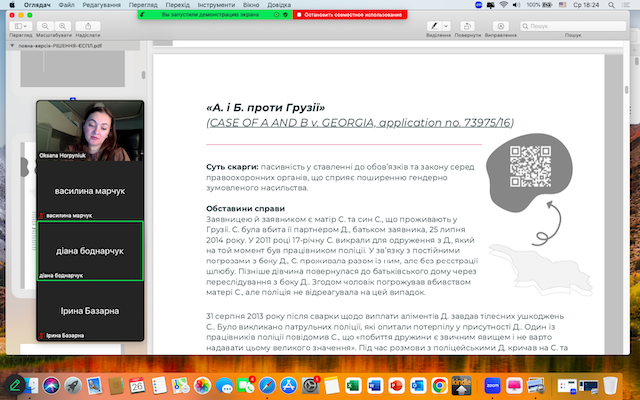
Task: Open App Store from the Dock
Action: (x=289, y=385)
